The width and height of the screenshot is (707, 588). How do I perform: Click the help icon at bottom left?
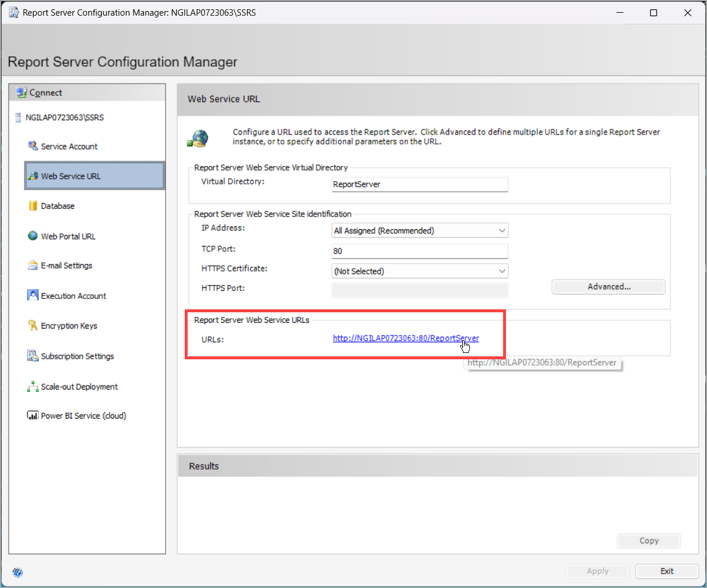[x=17, y=572]
